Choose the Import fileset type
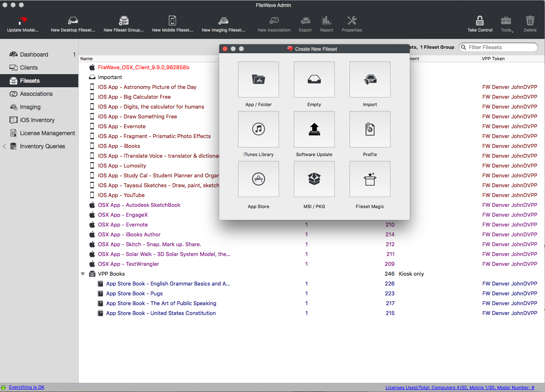The height and width of the screenshot is (392, 545). (x=370, y=79)
